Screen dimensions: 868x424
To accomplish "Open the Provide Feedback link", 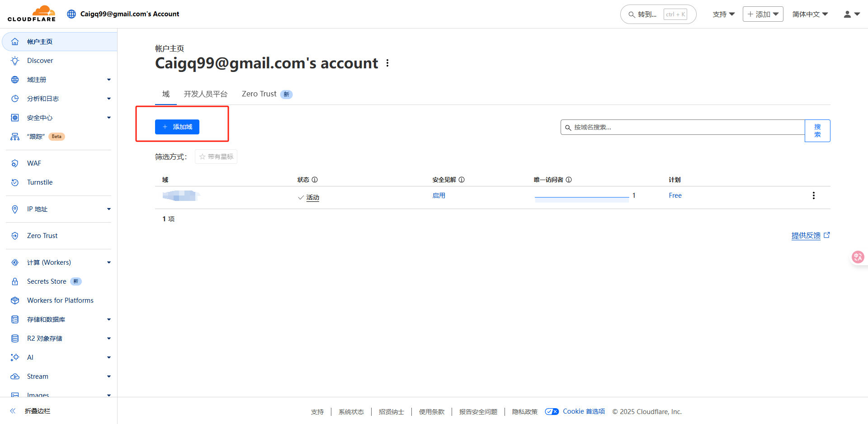I will [x=806, y=235].
